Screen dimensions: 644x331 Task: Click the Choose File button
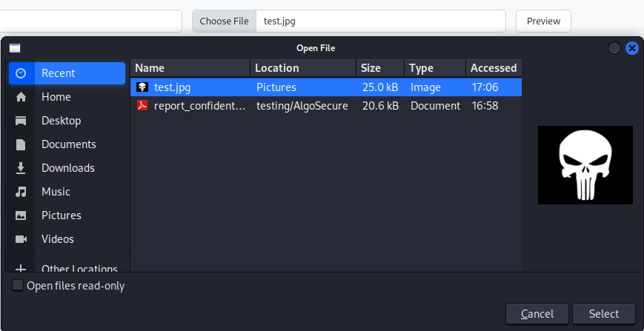point(225,21)
